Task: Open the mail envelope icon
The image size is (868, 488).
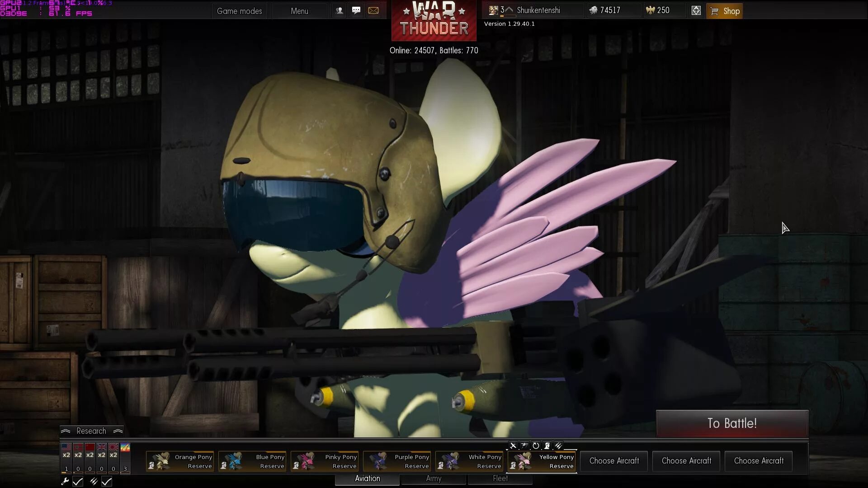Action: point(373,10)
